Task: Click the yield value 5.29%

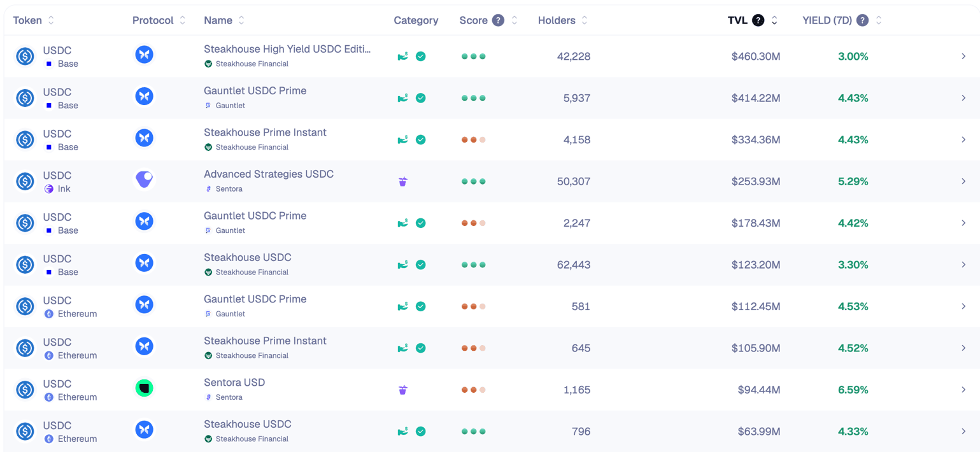Action: (x=853, y=181)
